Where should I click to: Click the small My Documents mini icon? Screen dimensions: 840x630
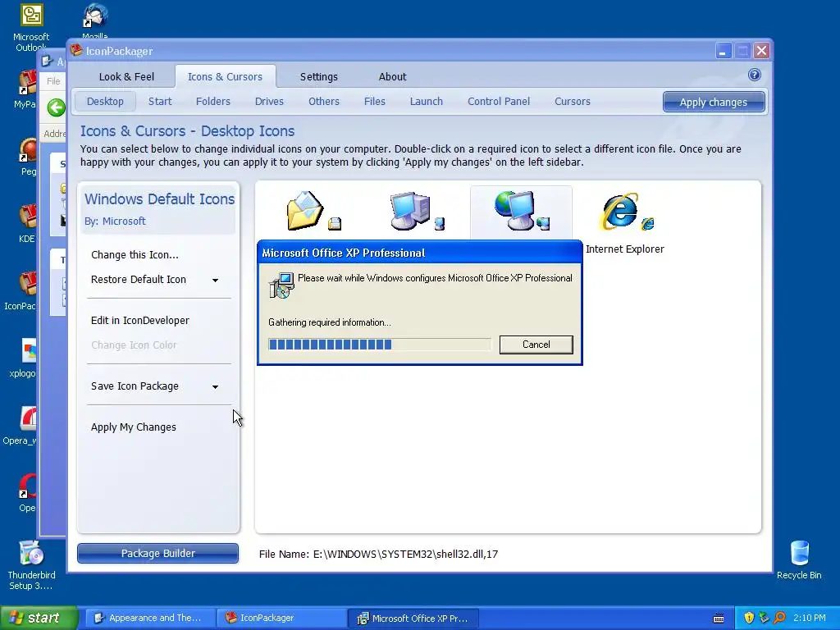[335, 223]
